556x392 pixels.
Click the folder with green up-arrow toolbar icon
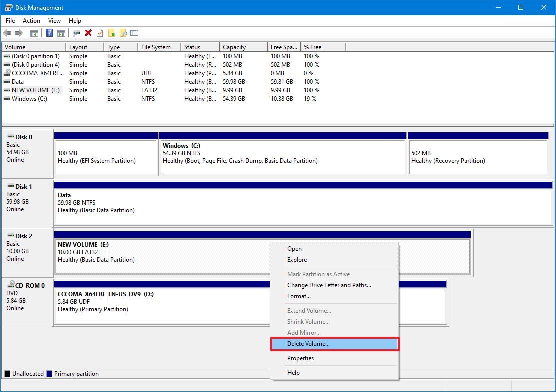(x=111, y=33)
